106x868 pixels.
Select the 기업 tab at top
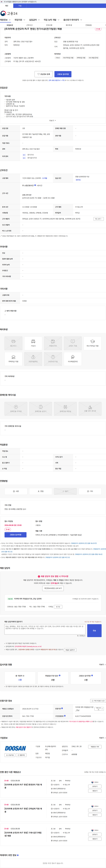(20, 6)
